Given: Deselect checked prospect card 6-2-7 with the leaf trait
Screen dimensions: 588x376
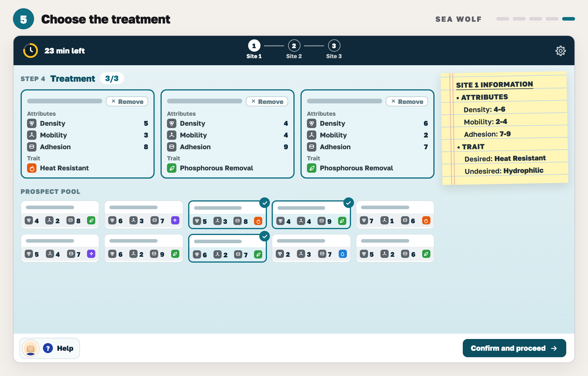Looking at the screenshot, I should (x=228, y=248).
